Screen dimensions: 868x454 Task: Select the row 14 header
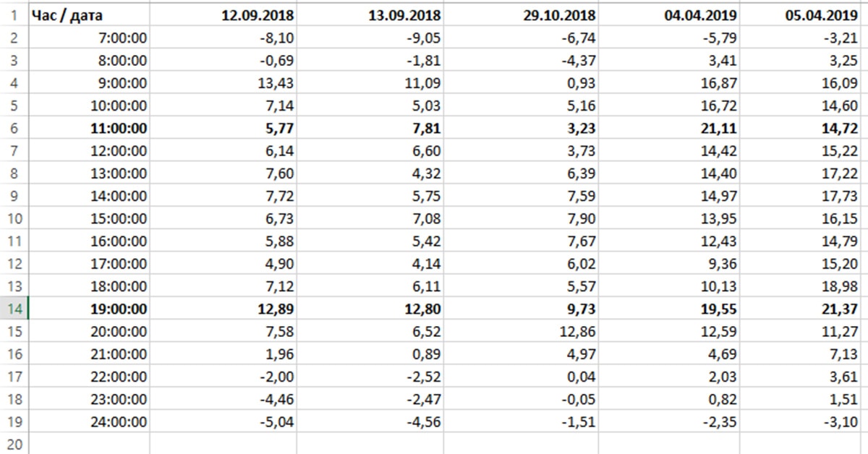(13, 309)
